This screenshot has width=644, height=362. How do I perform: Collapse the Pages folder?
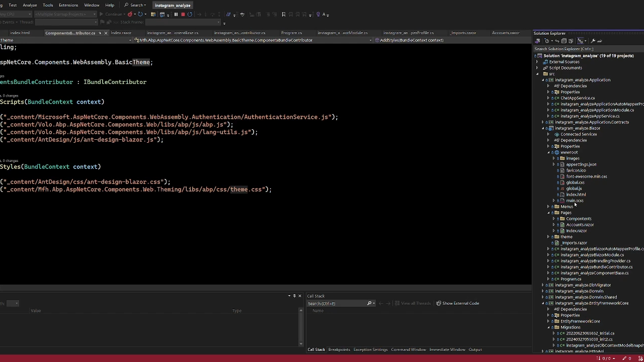pos(548,213)
